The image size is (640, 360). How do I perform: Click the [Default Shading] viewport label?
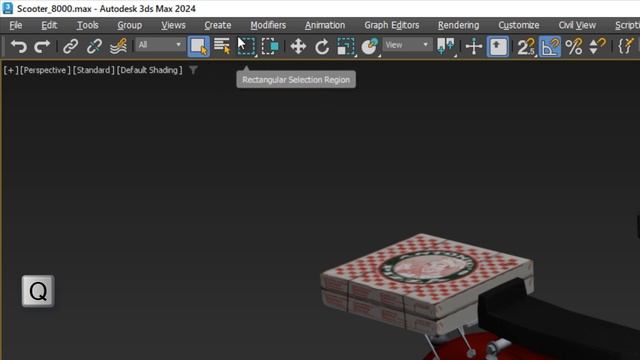point(149,70)
